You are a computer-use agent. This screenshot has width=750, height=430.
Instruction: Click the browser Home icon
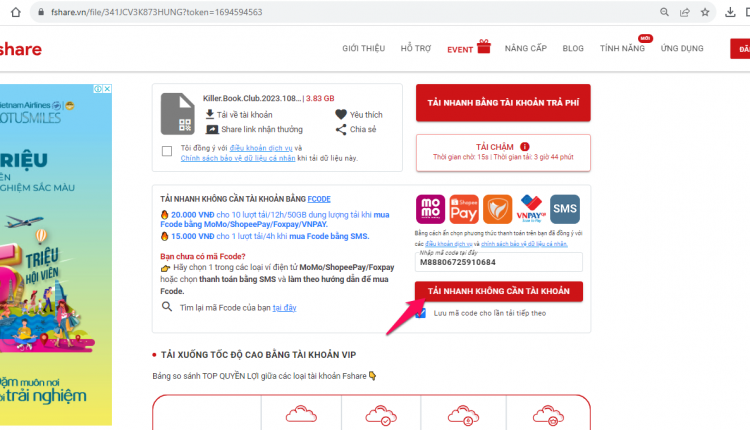pos(16,12)
